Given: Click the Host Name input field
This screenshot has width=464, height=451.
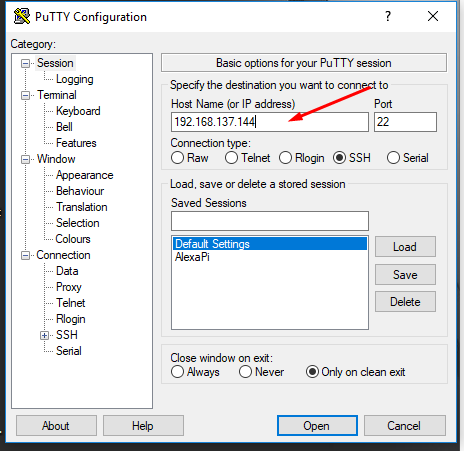Looking at the screenshot, I should click(270, 122).
